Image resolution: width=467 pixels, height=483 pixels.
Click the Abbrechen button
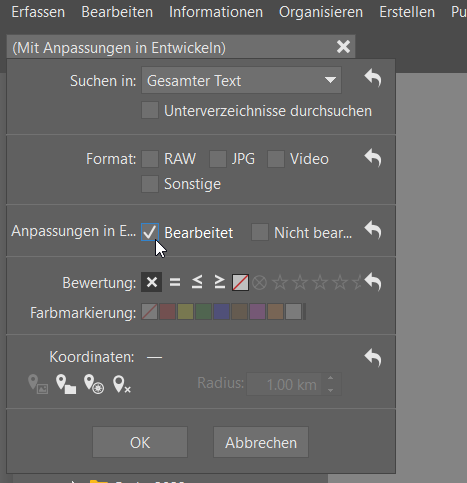click(x=261, y=442)
